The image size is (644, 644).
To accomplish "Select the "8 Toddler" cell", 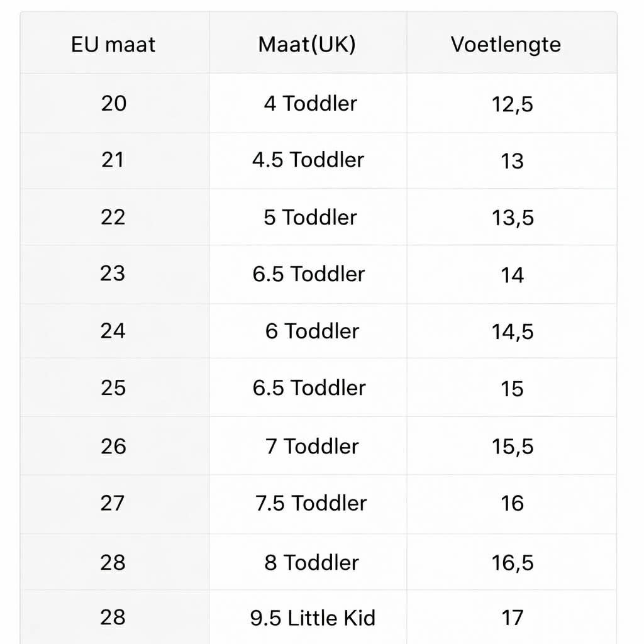I will [x=311, y=562].
